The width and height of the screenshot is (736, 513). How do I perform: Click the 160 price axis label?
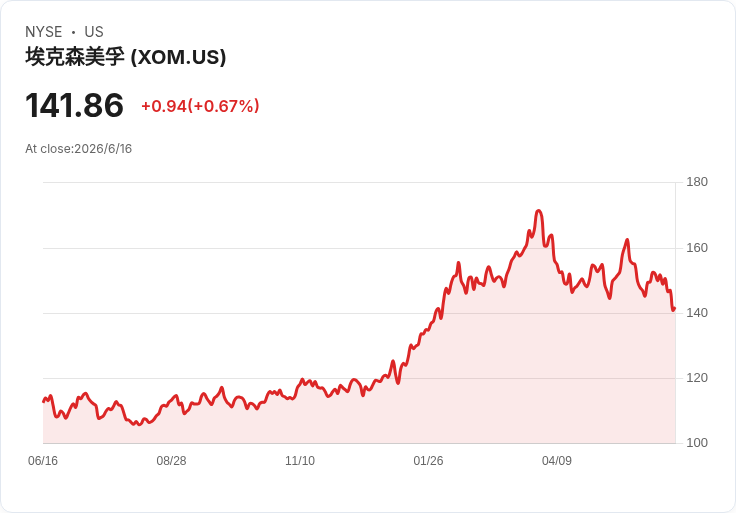coord(697,248)
